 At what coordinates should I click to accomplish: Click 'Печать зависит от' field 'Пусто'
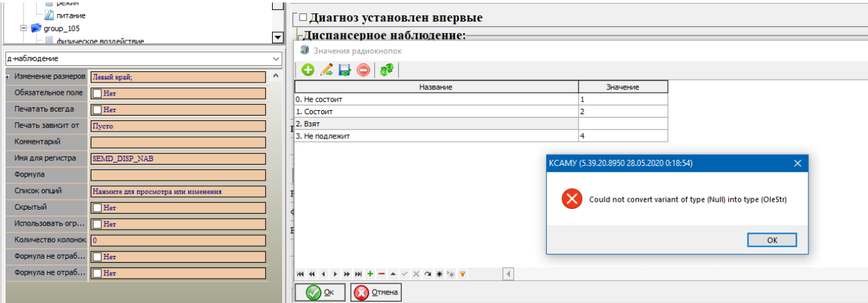click(178, 126)
